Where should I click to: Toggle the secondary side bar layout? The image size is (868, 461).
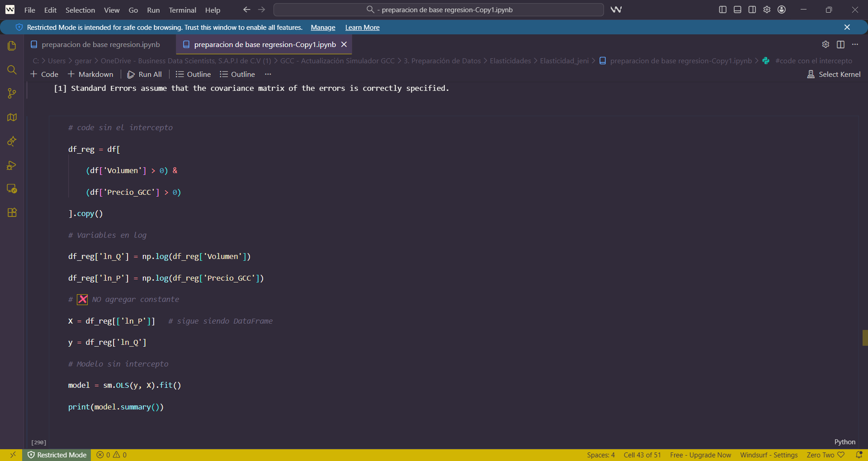point(752,9)
